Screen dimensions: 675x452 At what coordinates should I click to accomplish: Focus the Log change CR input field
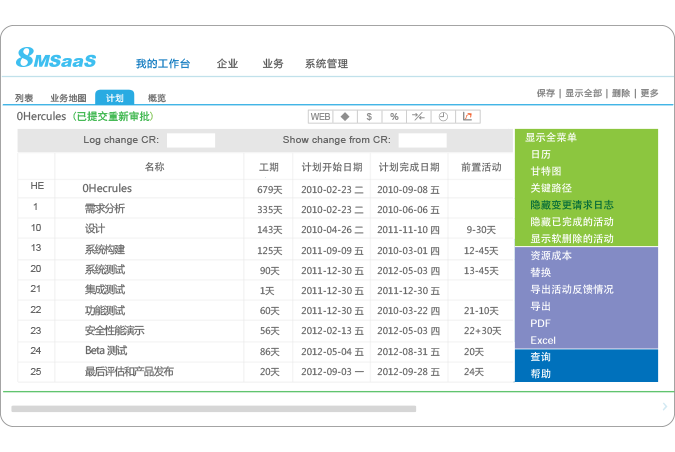pyautogui.click(x=191, y=140)
